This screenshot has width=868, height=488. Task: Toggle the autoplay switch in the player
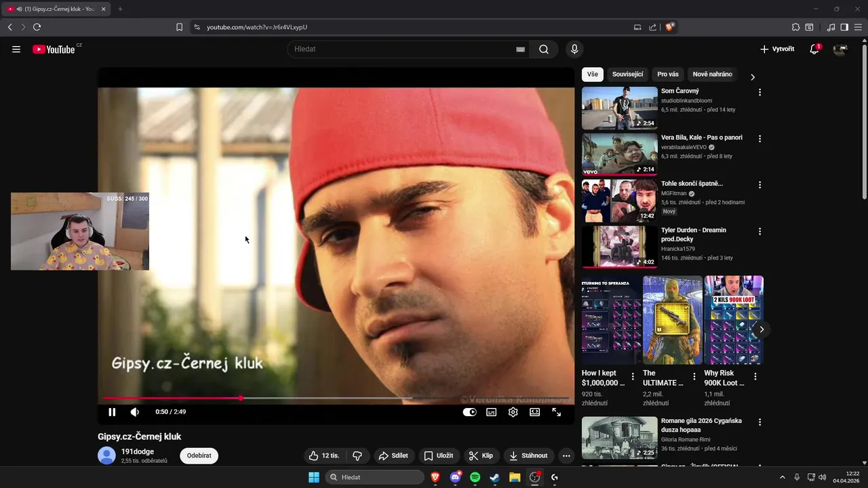coord(469,411)
